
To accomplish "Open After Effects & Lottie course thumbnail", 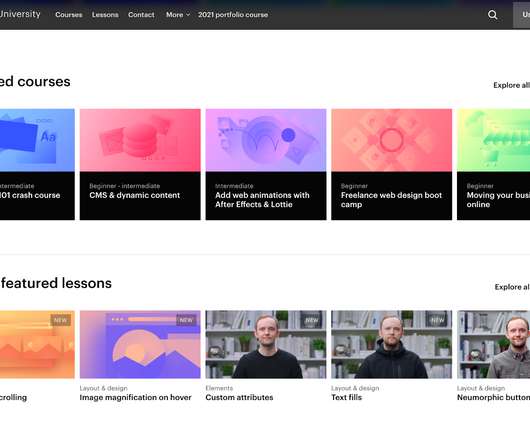I will (266, 140).
